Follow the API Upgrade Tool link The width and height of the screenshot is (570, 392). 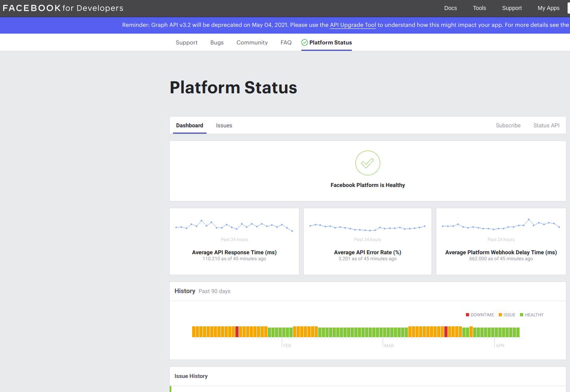(353, 25)
